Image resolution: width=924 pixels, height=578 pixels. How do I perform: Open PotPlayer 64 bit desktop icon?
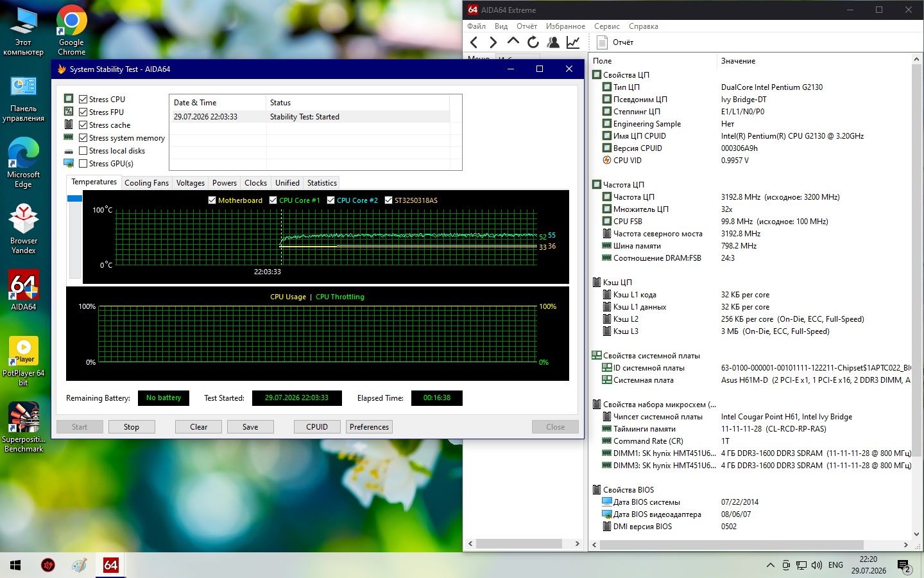[23, 361]
